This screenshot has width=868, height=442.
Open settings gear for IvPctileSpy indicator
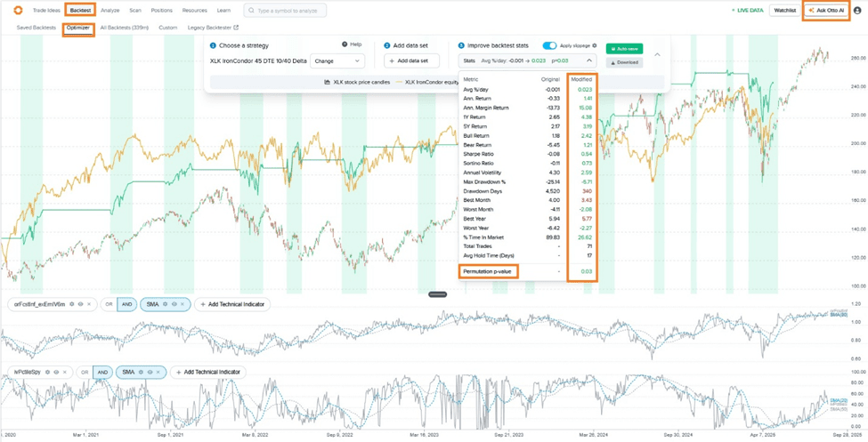coord(47,373)
